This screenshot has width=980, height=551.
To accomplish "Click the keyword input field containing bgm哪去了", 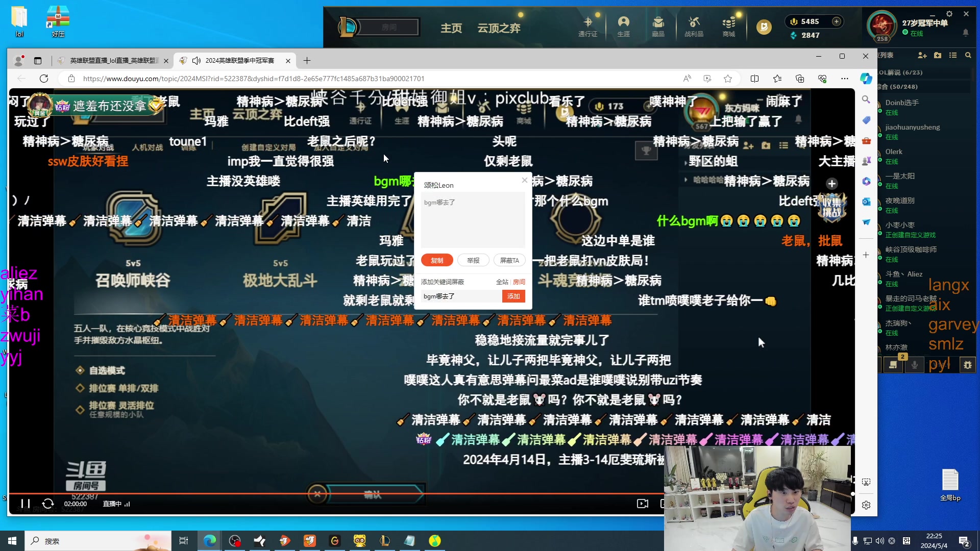I will pos(461,296).
